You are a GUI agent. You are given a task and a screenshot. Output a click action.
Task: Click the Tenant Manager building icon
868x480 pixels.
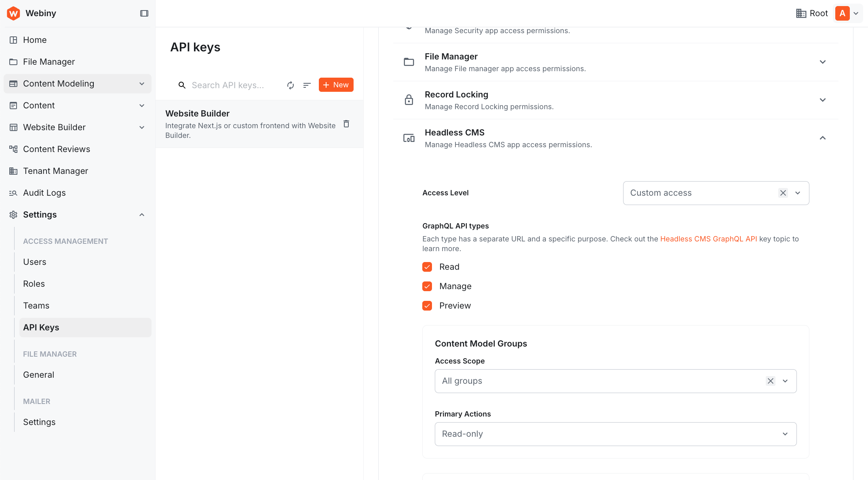pyautogui.click(x=13, y=171)
